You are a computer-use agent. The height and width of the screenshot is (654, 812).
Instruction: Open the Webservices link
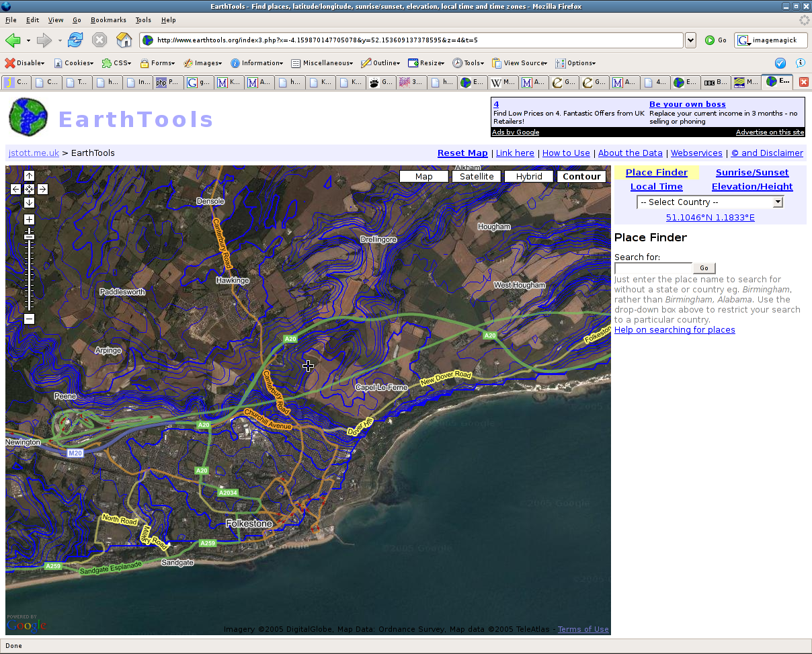[696, 153]
